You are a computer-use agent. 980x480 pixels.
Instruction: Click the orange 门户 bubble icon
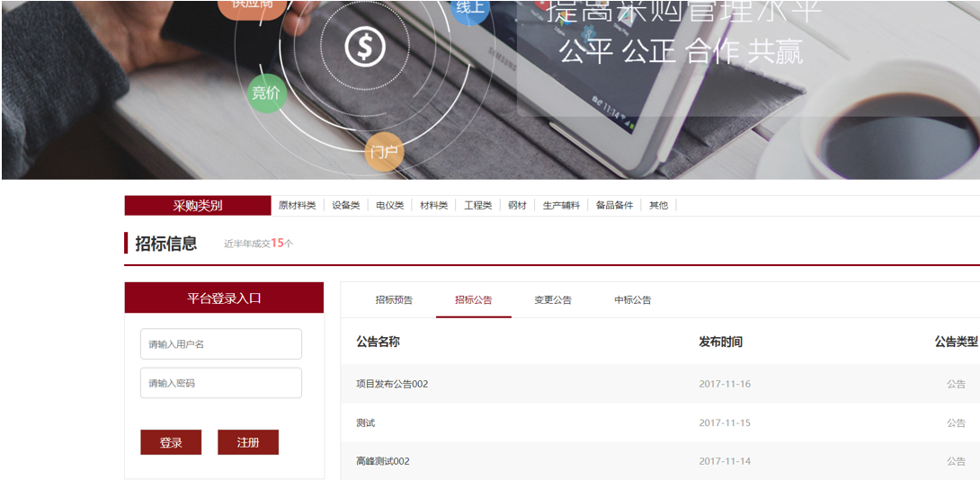pos(384,152)
